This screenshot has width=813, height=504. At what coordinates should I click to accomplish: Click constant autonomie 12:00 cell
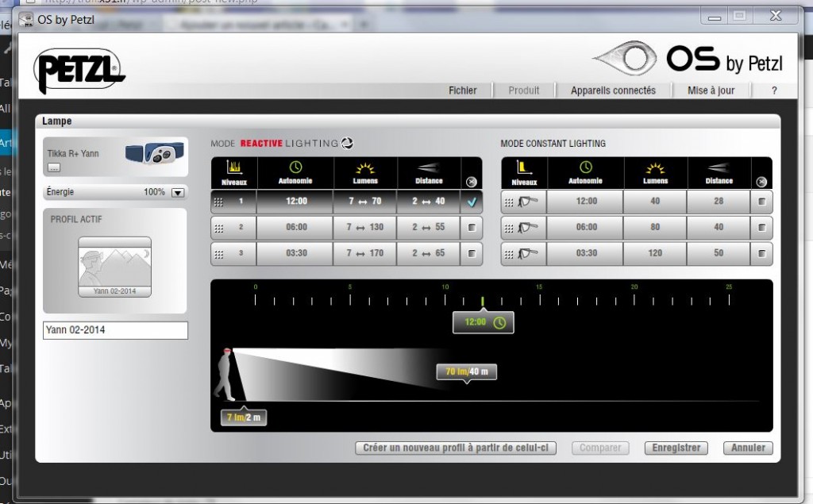tap(585, 202)
